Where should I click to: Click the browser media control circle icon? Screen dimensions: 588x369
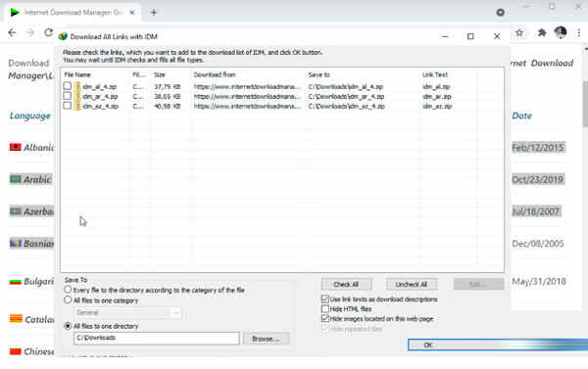click(500, 13)
